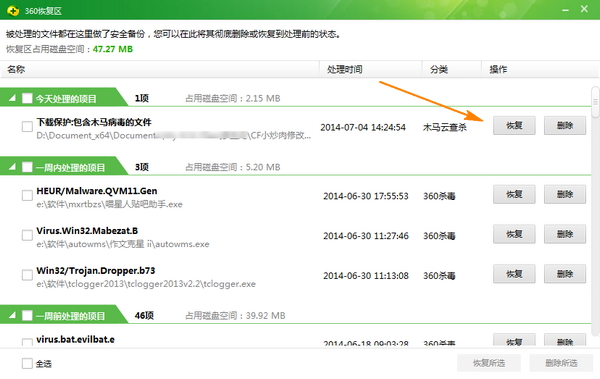Tick checkbox for HEUR/Malware.QVM11.Gen item
The width and height of the screenshot is (600, 379).
[27, 196]
